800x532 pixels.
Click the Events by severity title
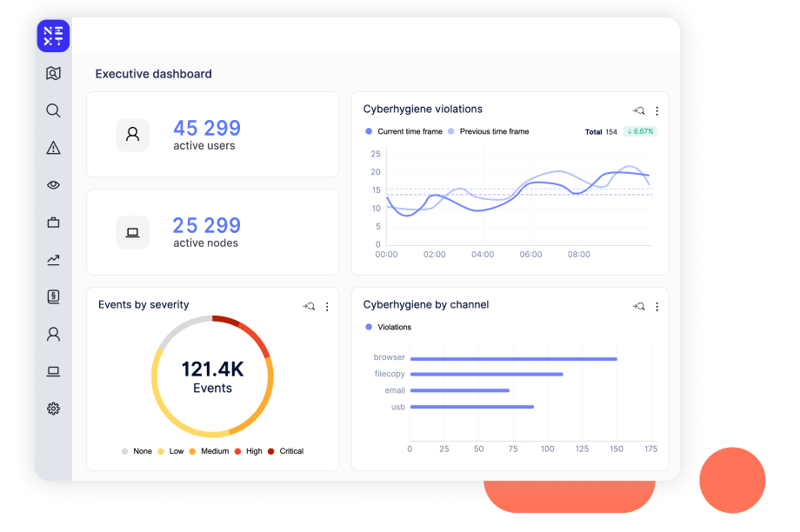point(143,305)
